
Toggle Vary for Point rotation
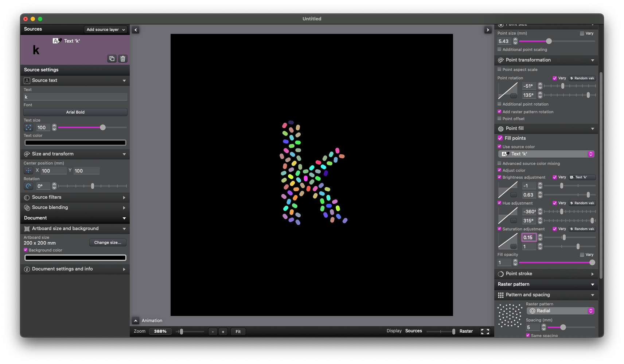tap(555, 78)
